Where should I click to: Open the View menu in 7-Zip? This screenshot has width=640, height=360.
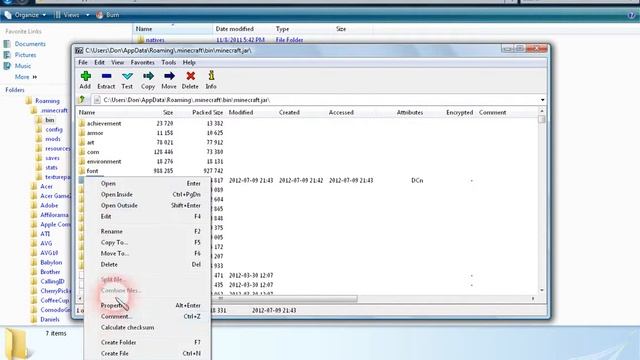click(x=118, y=62)
